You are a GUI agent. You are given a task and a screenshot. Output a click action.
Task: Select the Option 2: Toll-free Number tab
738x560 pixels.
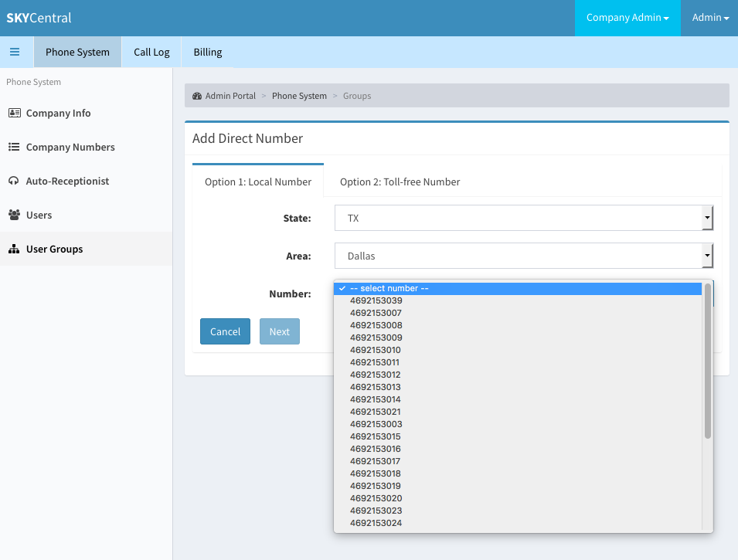(x=400, y=182)
